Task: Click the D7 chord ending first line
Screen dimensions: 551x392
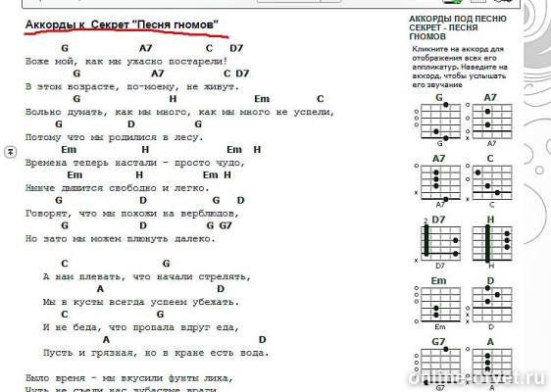Action: coord(236,48)
